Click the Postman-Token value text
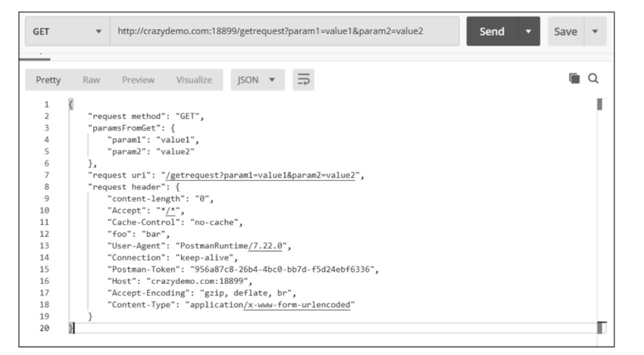The height and width of the screenshot is (355, 644). click(x=282, y=269)
